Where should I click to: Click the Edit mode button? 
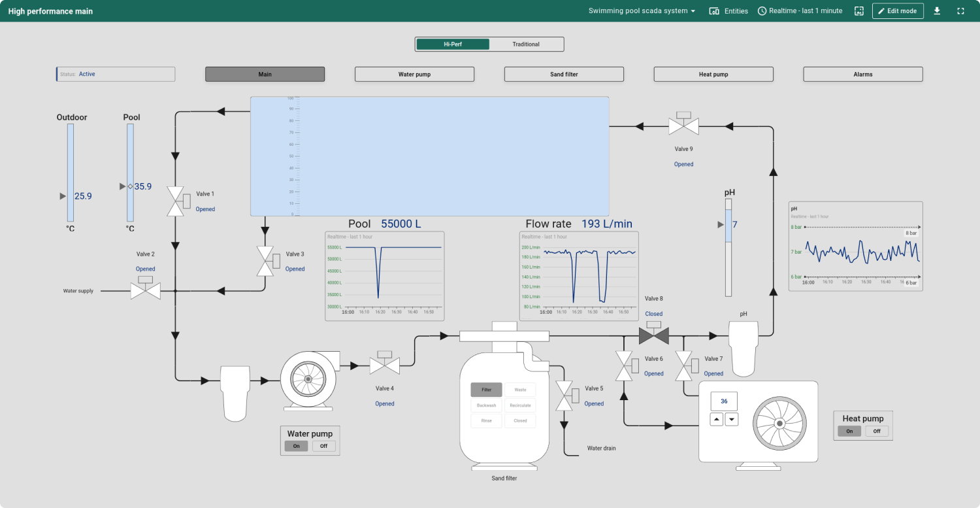tap(898, 11)
